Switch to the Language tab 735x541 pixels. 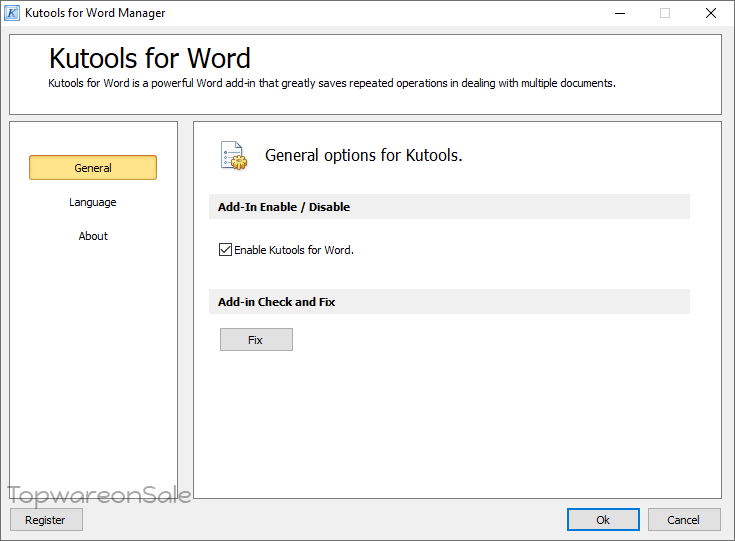click(x=93, y=202)
